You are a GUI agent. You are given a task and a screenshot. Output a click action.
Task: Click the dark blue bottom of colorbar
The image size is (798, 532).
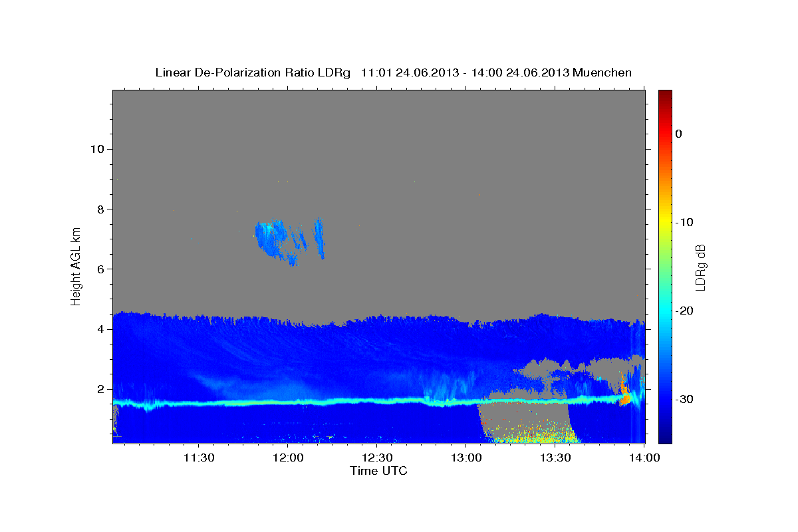point(665,438)
